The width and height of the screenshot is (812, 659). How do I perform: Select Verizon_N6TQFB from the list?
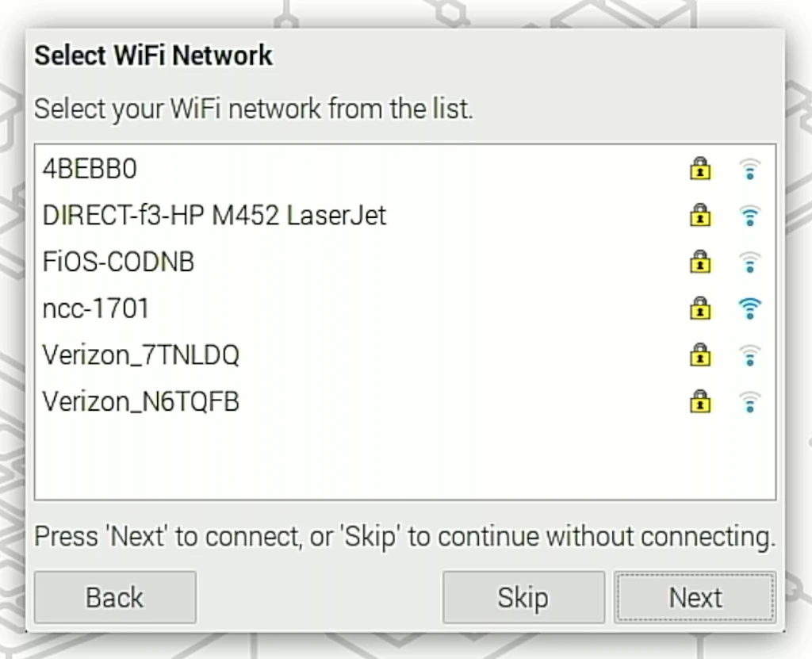[140, 402]
